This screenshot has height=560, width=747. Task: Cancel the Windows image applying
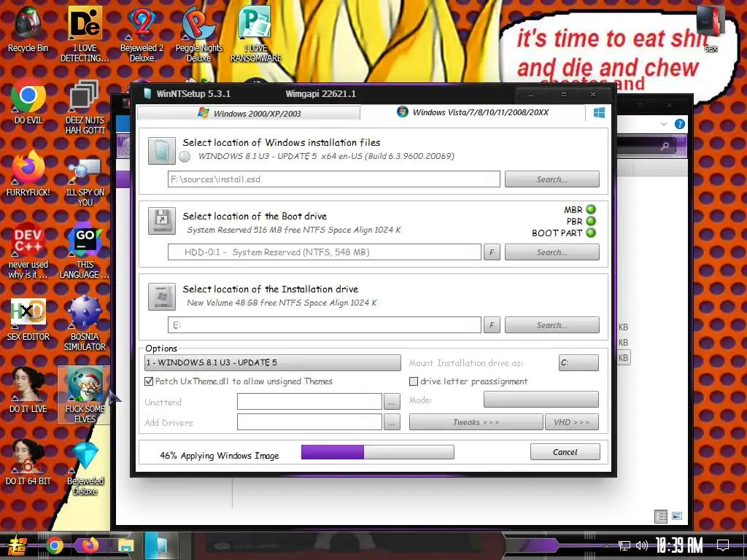(565, 452)
